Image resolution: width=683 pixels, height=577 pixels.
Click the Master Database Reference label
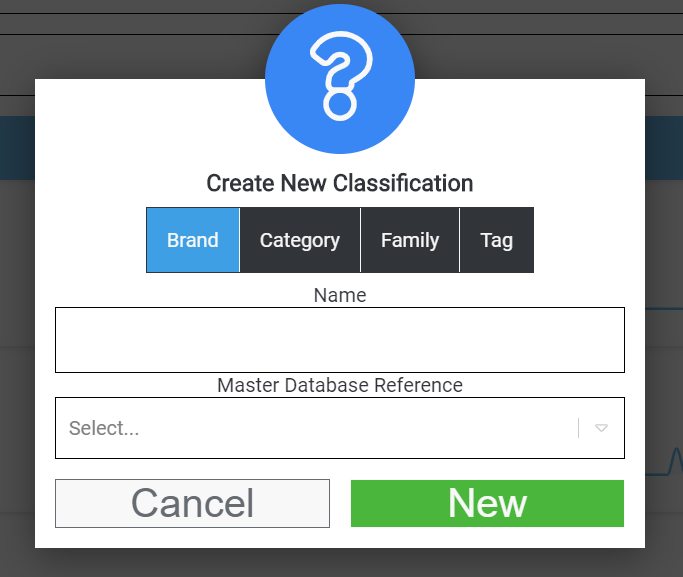[340, 385]
